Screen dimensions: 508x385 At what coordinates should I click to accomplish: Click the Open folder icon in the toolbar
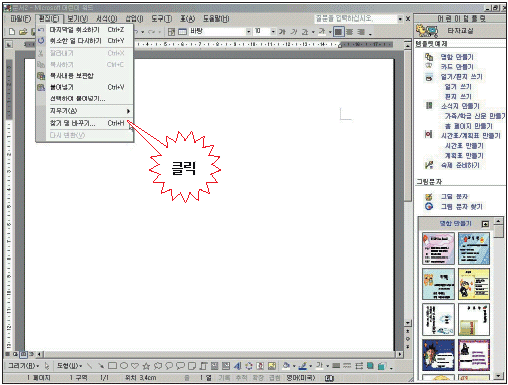(x=23, y=32)
